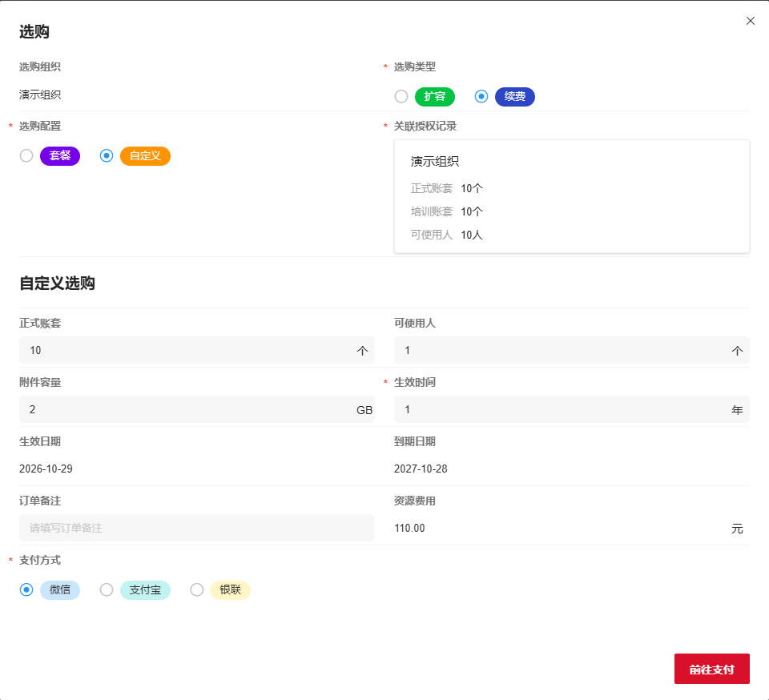769x700 pixels.
Task: Select the 续费 radio button
Action: click(481, 96)
